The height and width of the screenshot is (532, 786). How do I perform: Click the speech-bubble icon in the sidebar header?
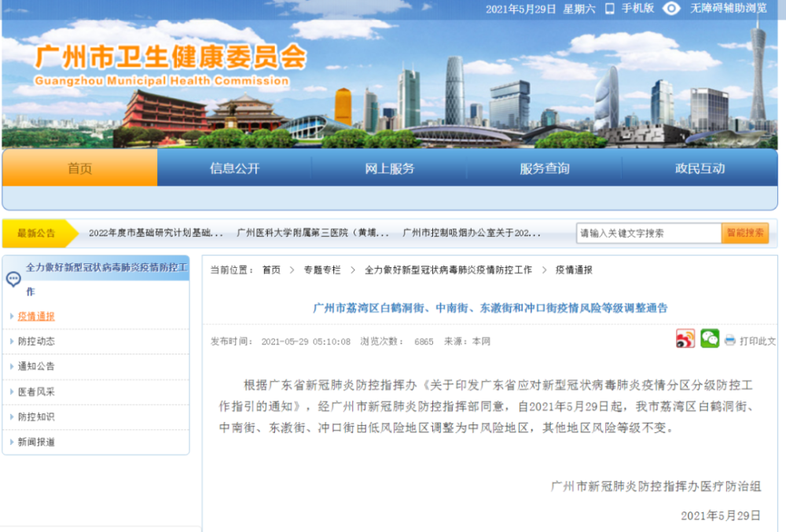click(13, 277)
